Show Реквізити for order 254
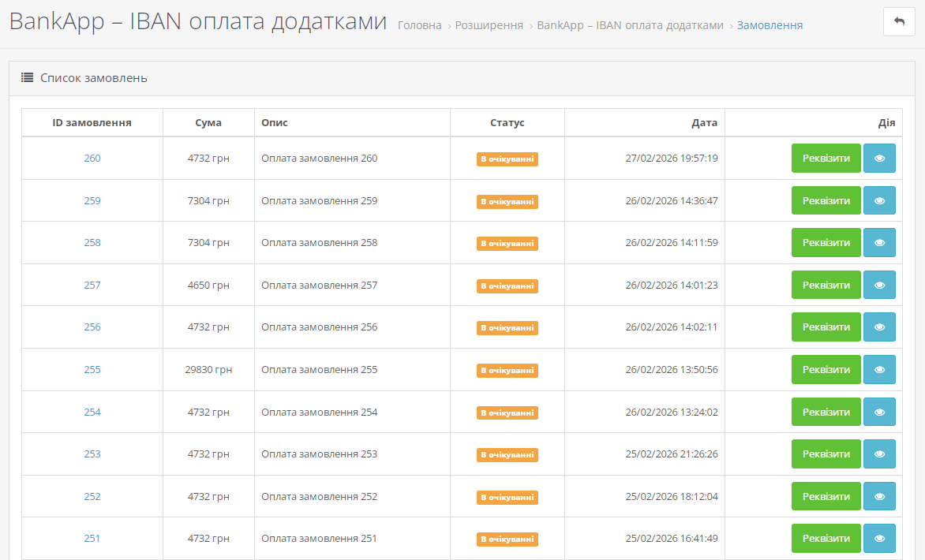The width and height of the screenshot is (925, 560). 826,412
